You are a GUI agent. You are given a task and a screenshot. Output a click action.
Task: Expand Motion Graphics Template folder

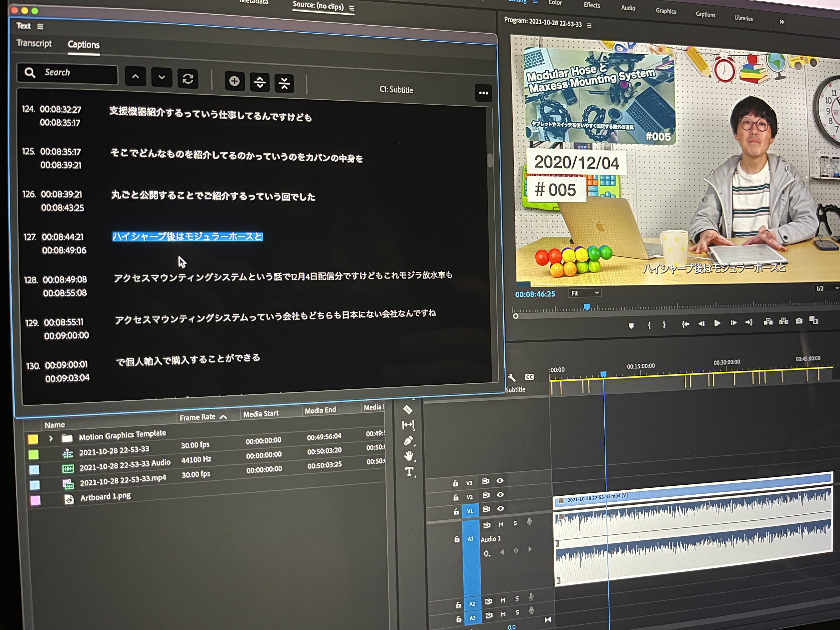click(51, 438)
